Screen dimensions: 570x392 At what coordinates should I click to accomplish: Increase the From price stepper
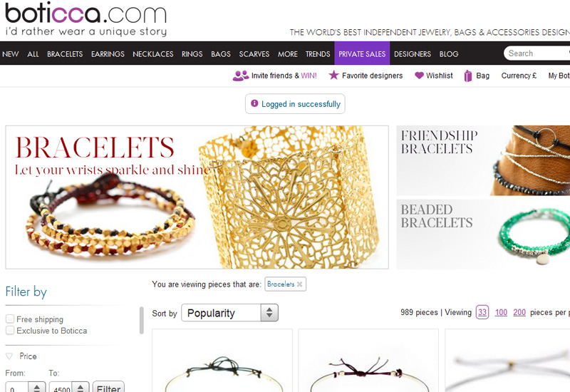pos(37,386)
